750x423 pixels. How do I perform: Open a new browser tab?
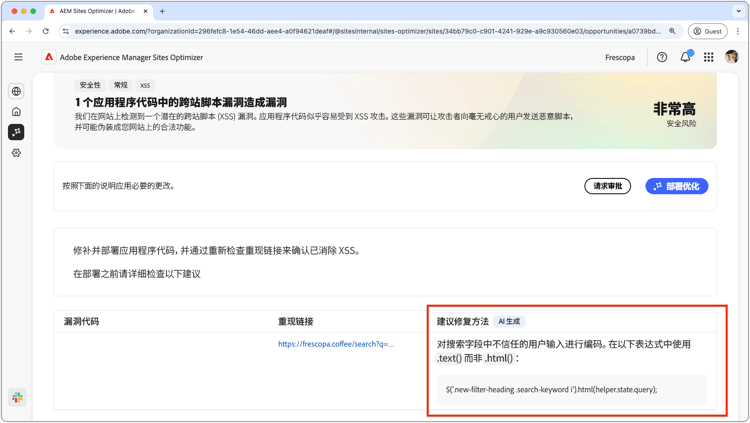[162, 11]
